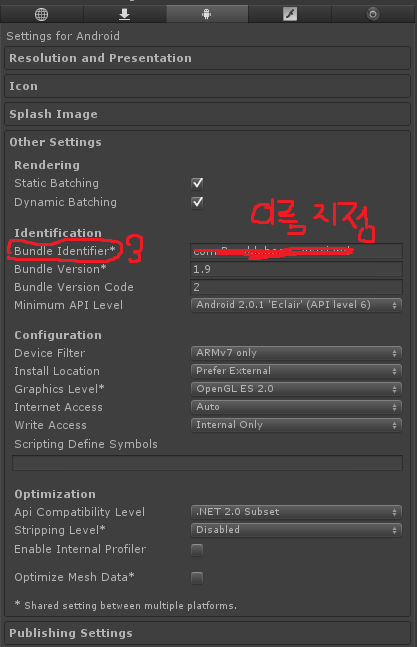Select the Flash player platform tab
The width and height of the screenshot is (417, 647).
coord(290,14)
